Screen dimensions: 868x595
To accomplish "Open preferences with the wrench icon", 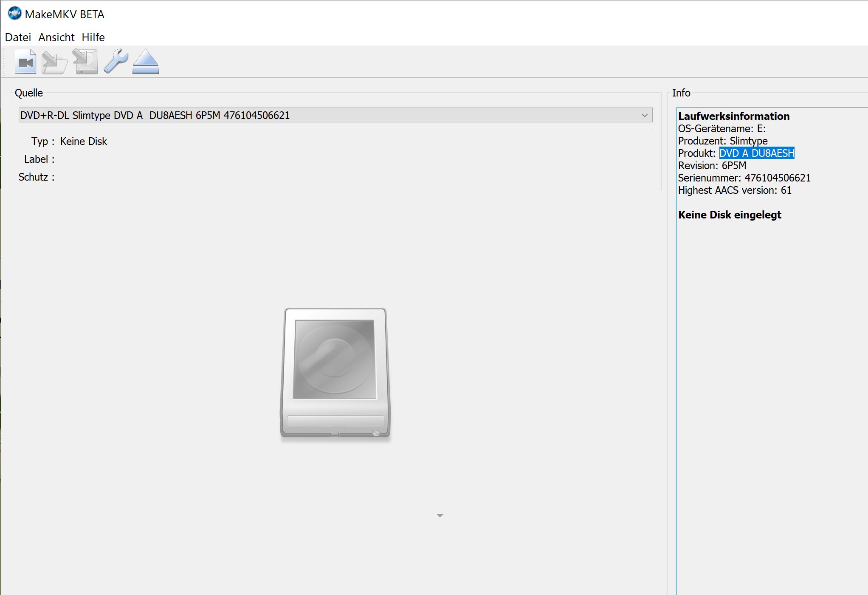I will coord(116,61).
